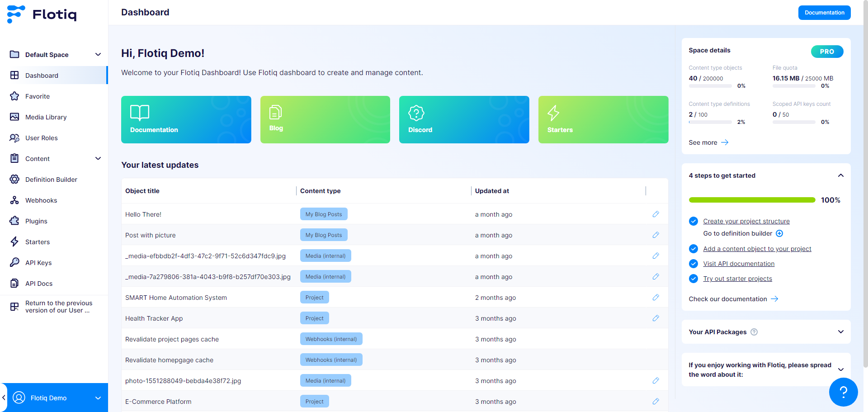Edit 'Hello There!' with its pencil icon
Screen dimensions: 868x412
(656, 214)
